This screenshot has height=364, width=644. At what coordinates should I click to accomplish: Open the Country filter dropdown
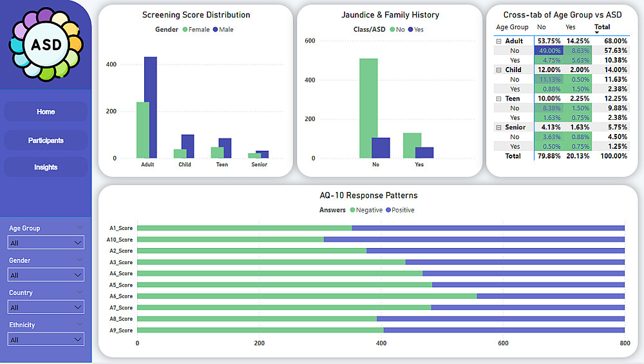tap(46, 307)
